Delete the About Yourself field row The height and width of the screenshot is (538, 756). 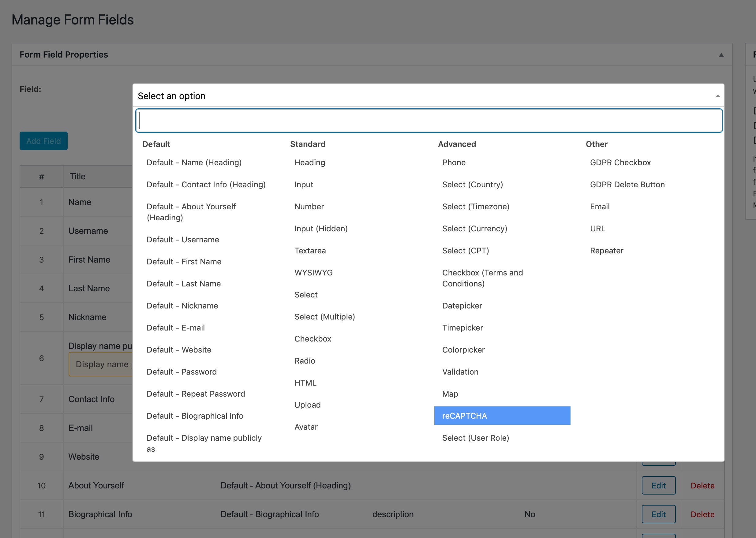702,486
